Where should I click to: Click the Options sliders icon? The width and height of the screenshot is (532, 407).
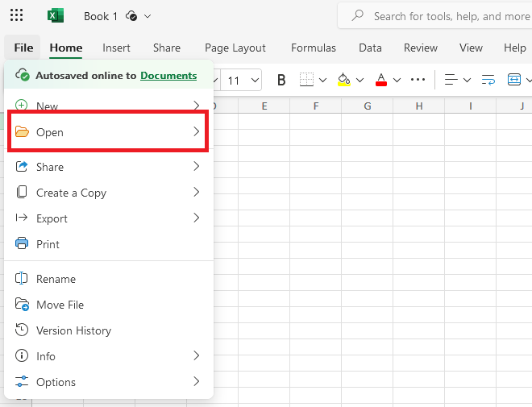pyautogui.click(x=22, y=381)
